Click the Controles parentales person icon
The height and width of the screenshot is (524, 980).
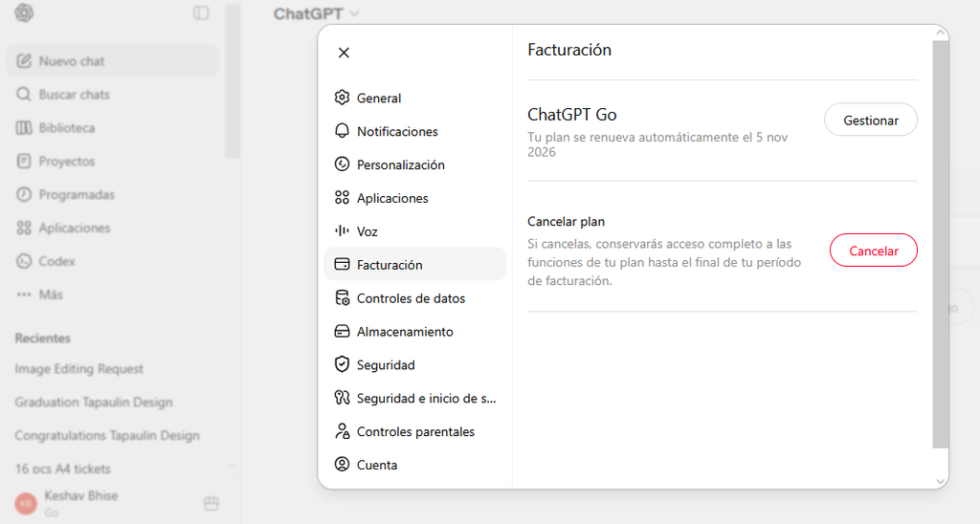point(342,431)
